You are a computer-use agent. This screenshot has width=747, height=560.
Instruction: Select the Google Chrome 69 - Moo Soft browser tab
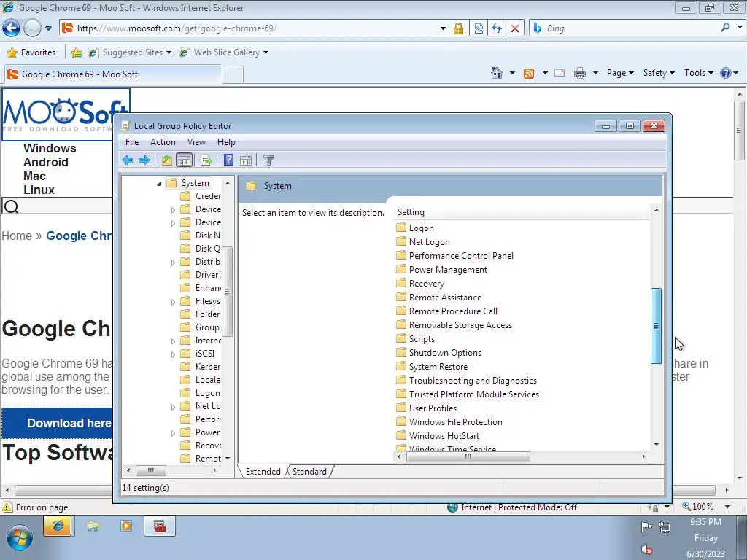[112, 74]
